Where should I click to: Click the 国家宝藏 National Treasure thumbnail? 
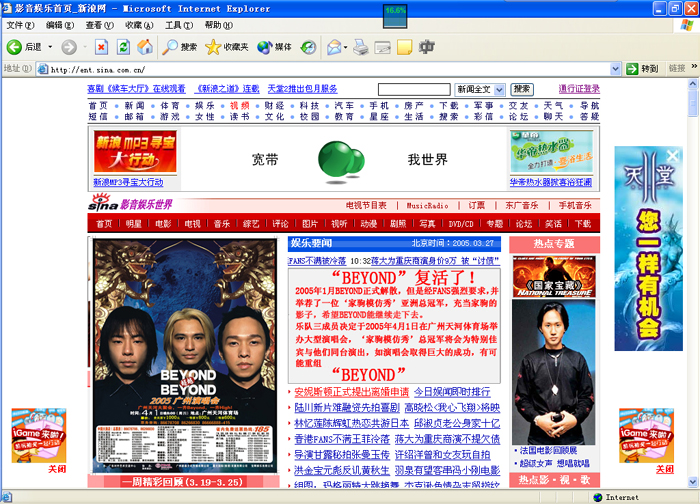coord(554,277)
